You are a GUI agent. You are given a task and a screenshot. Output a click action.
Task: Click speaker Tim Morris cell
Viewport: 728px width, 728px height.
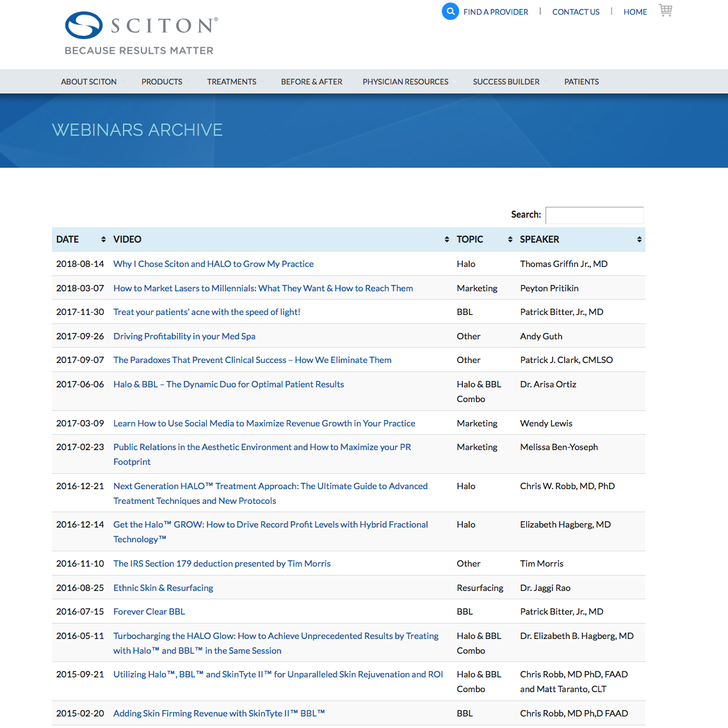coord(541,563)
